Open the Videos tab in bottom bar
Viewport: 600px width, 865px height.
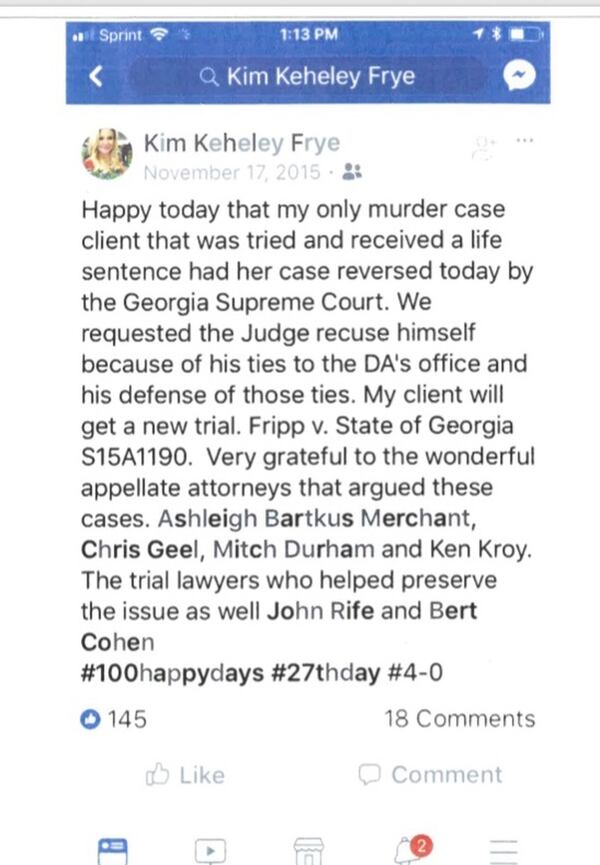tap(210, 851)
